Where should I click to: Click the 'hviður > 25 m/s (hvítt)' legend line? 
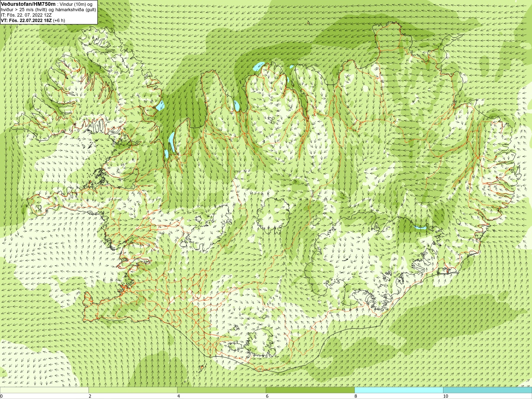tap(25, 10)
